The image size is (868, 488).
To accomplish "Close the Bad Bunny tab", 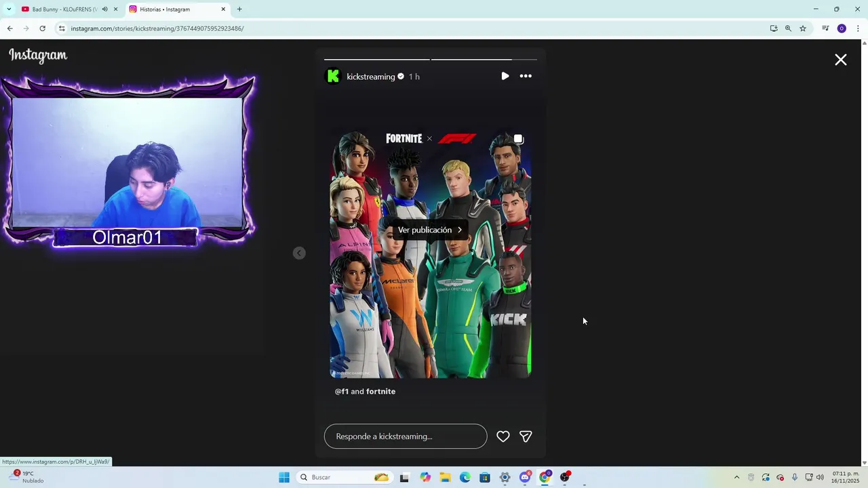I will [x=115, y=9].
